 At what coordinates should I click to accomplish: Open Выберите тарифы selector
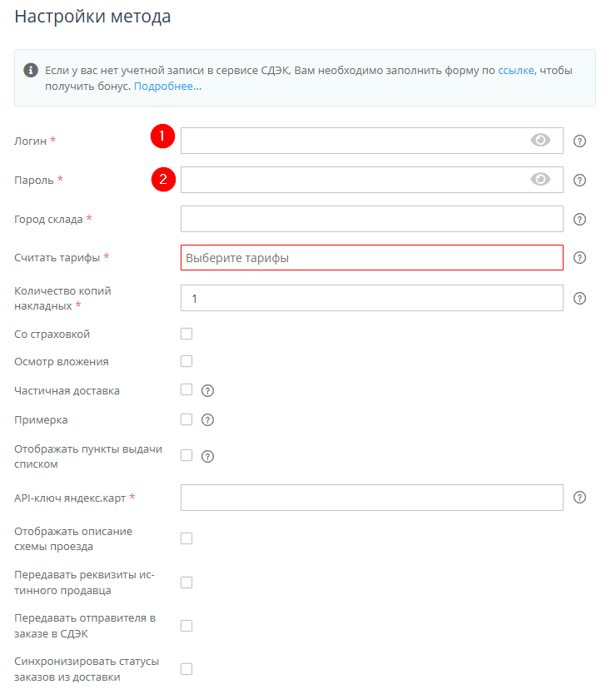coord(371,258)
